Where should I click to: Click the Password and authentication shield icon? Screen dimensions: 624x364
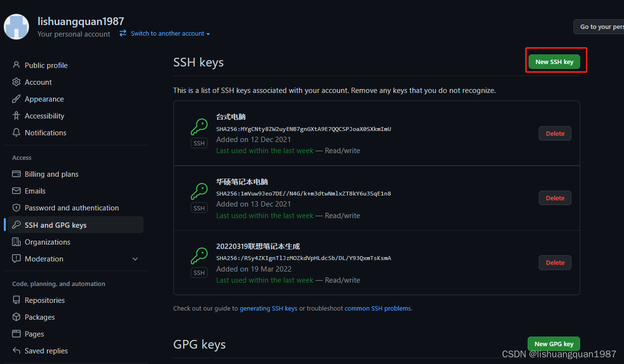(x=16, y=208)
